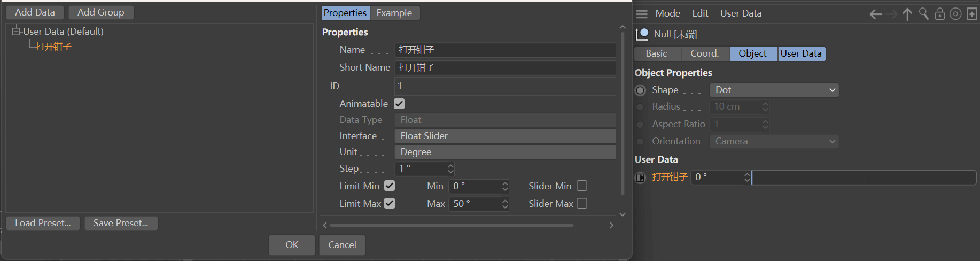Select the User Data tab

(x=802, y=53)
